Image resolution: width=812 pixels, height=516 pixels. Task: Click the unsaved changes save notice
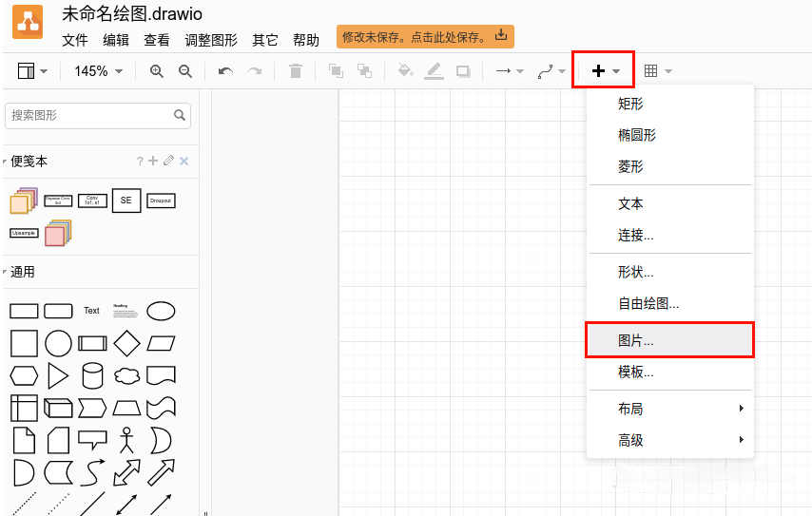click(425, 37)
